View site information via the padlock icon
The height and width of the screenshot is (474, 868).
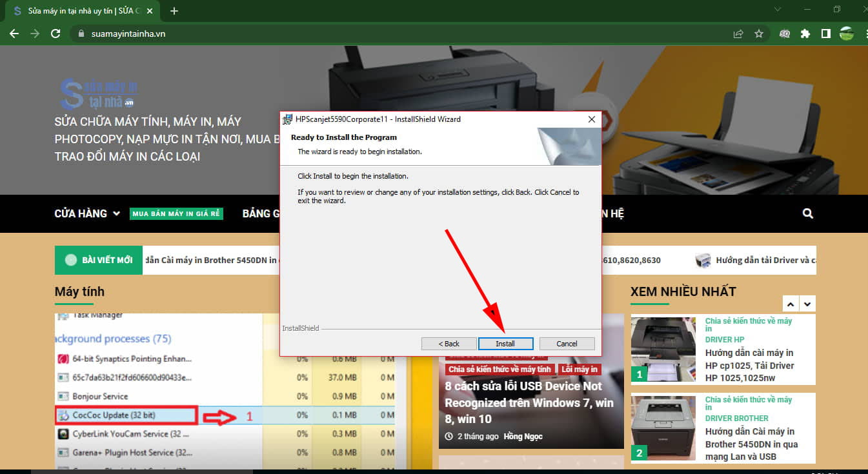81,34
